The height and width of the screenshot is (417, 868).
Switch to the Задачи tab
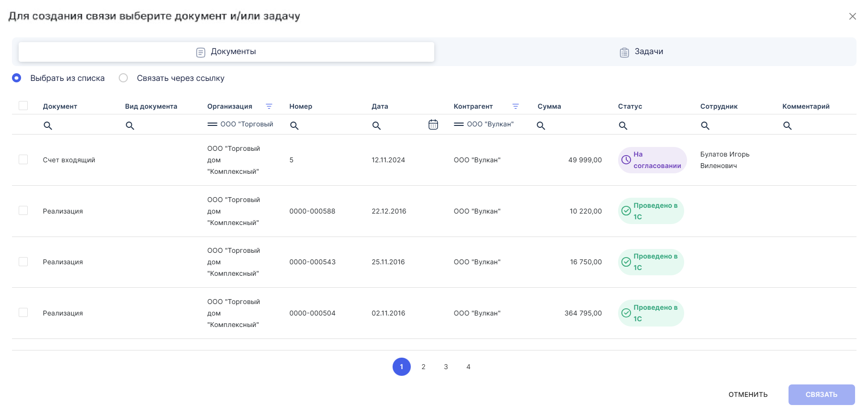[642, 52]
